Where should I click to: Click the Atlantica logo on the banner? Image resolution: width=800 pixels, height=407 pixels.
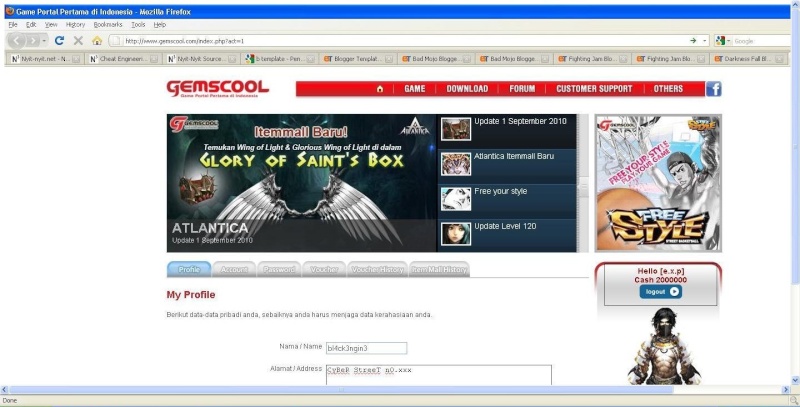pyautogui.click(x=414, y=126)
